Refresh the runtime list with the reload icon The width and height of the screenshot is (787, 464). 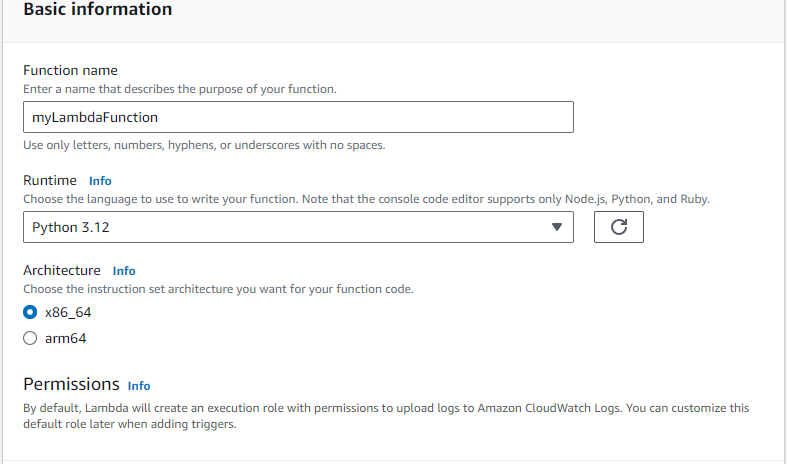click(x=618, y=227)
